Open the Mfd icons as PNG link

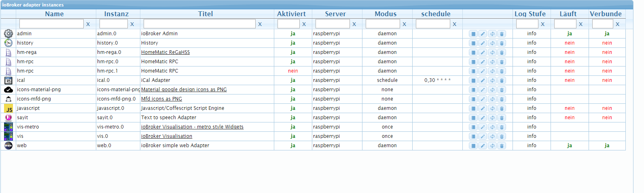coord(161,99)
